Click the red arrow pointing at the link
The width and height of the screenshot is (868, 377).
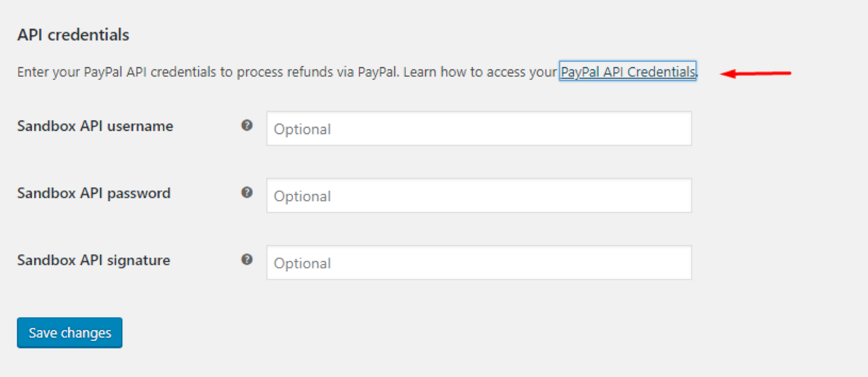pos(755,74)
